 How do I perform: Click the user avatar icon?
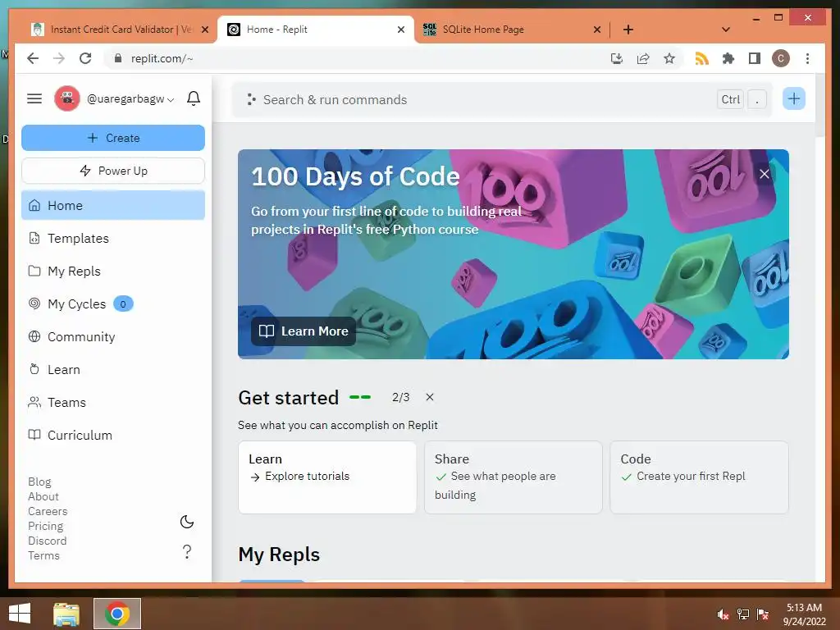[67, 98]
